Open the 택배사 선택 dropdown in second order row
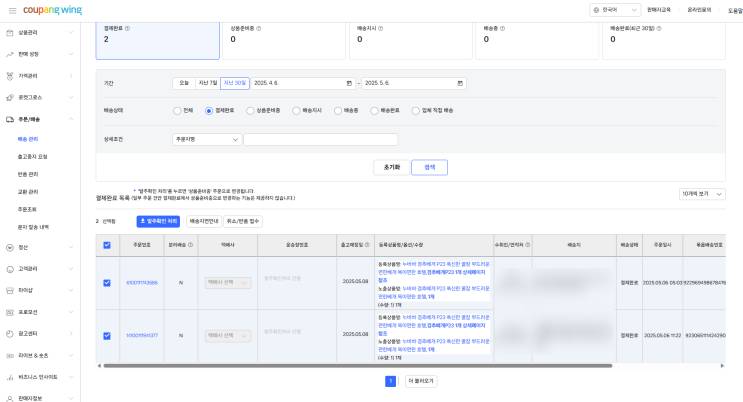This screenshot has width=743, height=402. [x=228, y=336]
